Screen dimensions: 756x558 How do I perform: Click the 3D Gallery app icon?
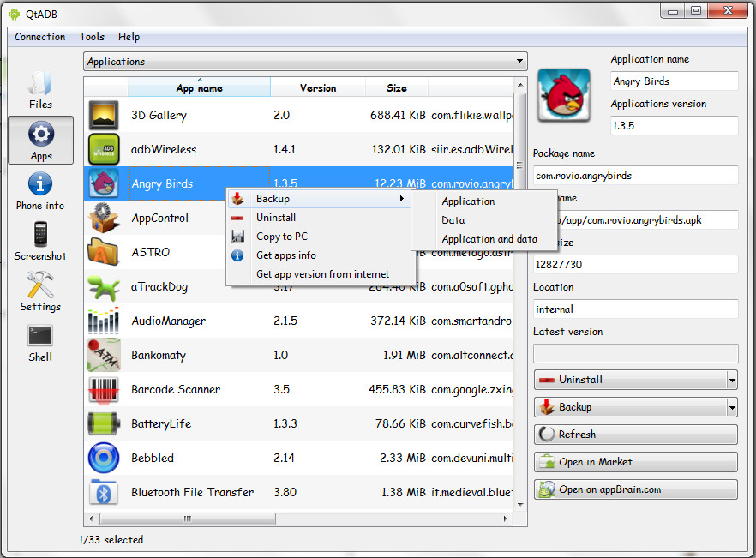pyautogui.click(x=104, y=115)
